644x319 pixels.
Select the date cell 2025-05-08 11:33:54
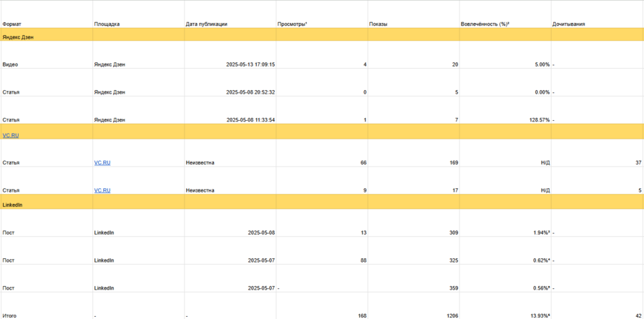pos(230,110)
